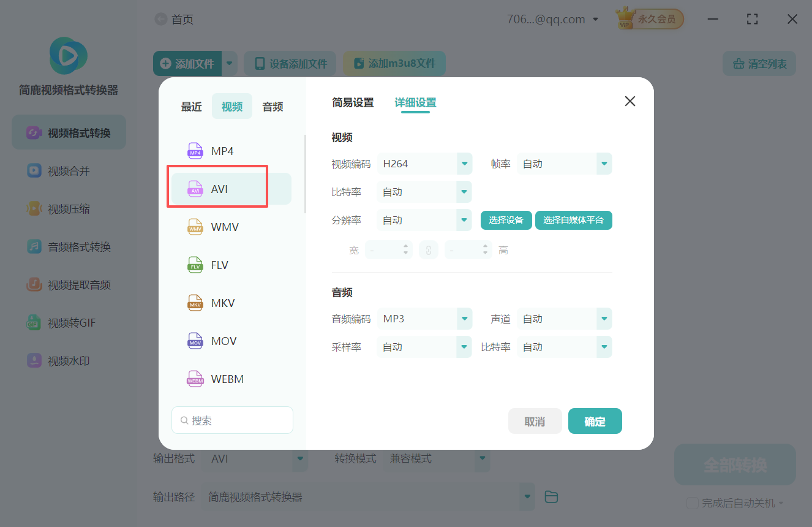Click the 搜索 search field

point(232,420)
